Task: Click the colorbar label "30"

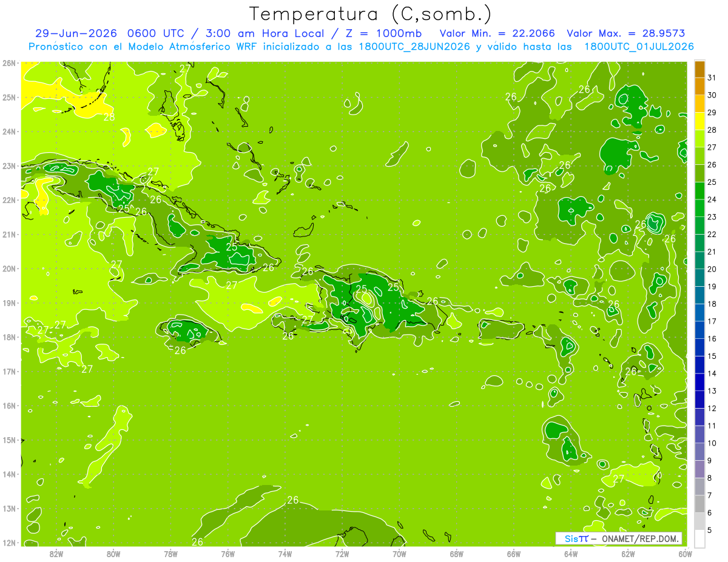Action: click(x=712, y=95)
